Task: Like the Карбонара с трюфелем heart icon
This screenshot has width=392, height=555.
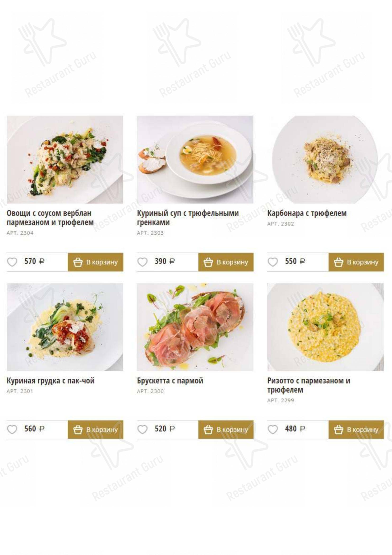Action: 273,262
